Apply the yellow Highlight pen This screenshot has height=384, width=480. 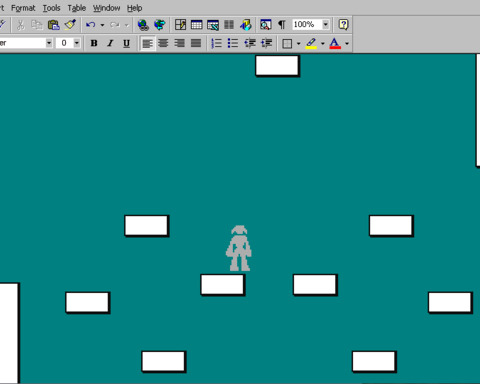coord(311,43)
